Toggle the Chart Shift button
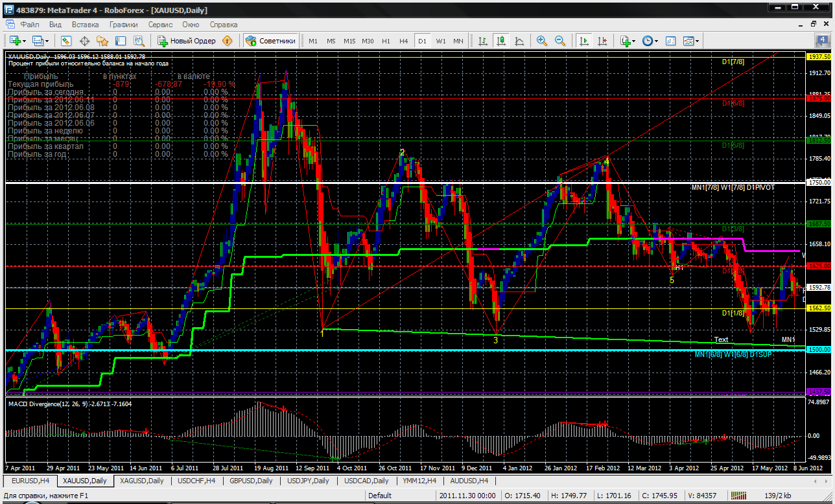Screen dimensions: 835x504 [603, 41]
